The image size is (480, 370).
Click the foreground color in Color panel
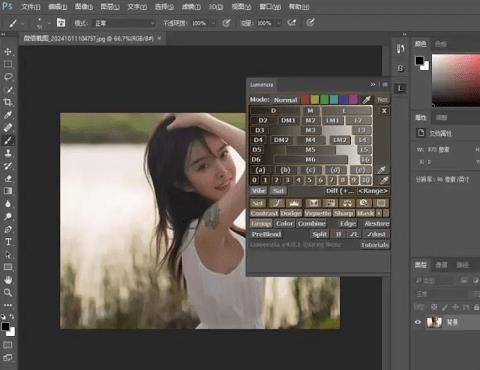[x=419, y=60]
